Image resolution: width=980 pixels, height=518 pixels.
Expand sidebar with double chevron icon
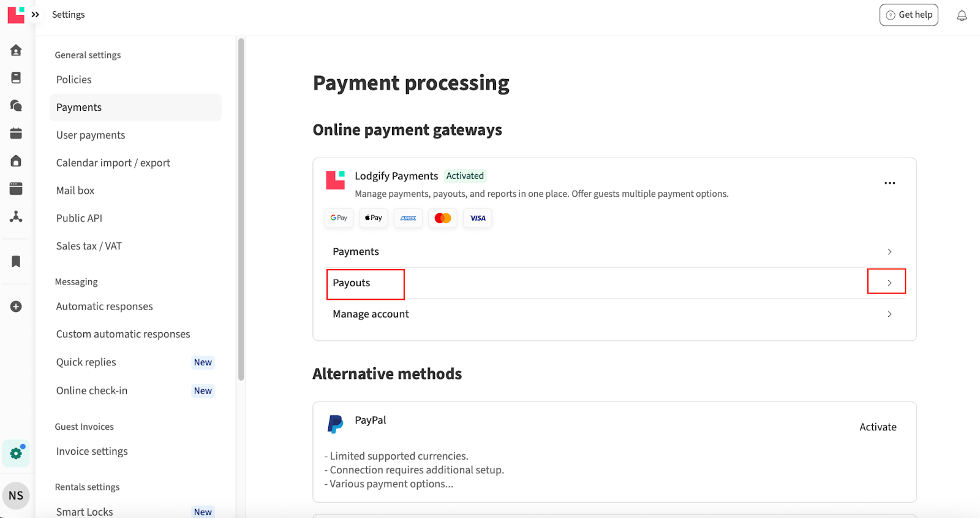pos(36,15)
